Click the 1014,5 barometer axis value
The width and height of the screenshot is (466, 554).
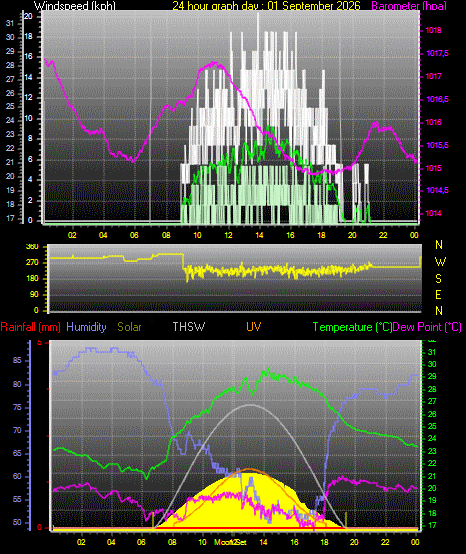pos(437,190)
